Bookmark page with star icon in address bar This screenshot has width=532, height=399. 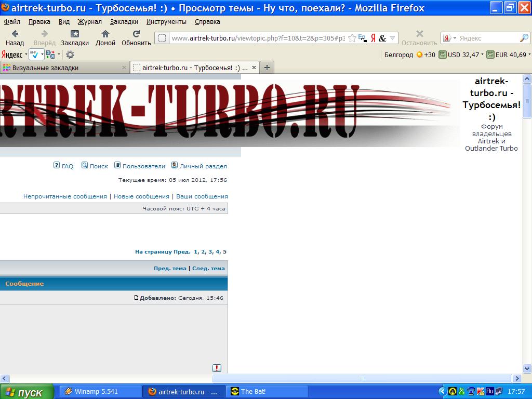(x=352, y=38)
